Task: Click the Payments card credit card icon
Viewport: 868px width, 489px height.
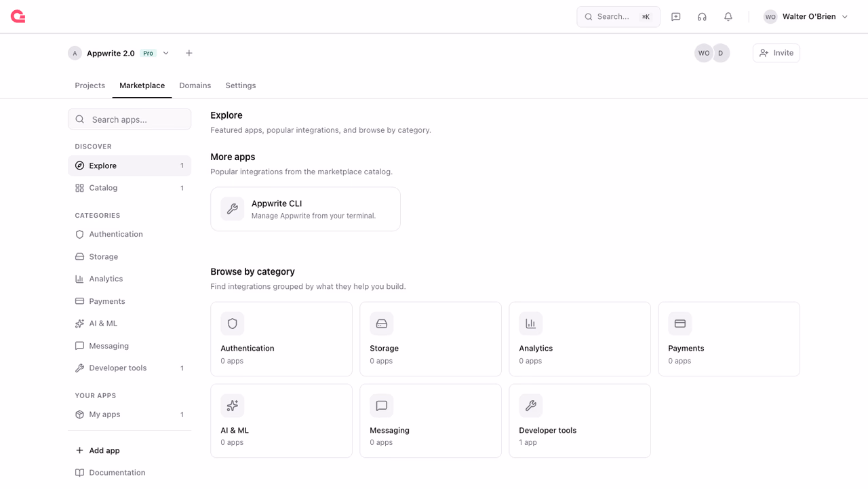Action: 680,324
